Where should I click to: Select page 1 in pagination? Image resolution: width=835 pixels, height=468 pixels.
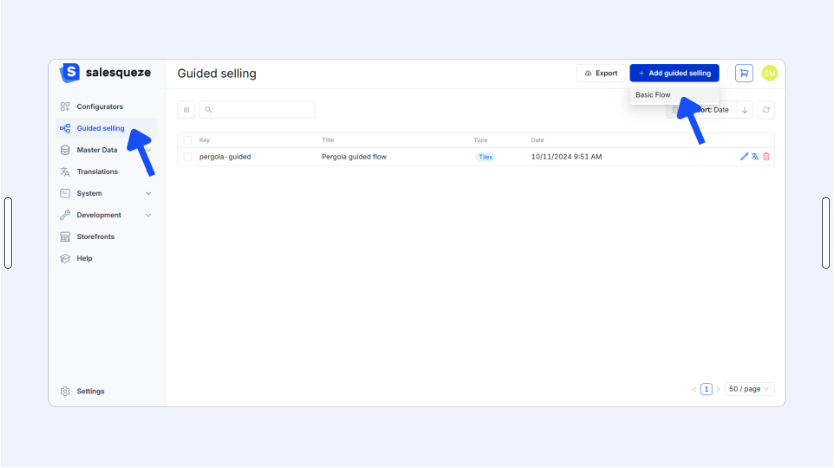pos(706,389)
